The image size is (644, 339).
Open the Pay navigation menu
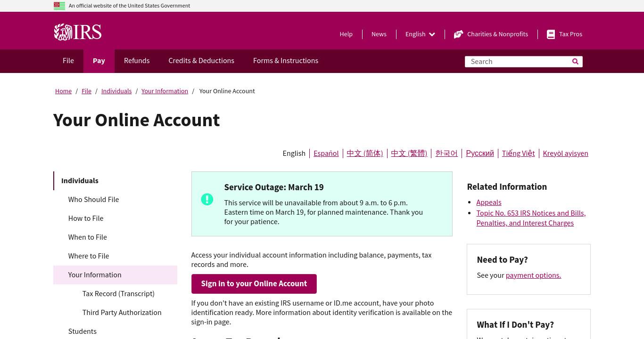[x=99, y=61]
